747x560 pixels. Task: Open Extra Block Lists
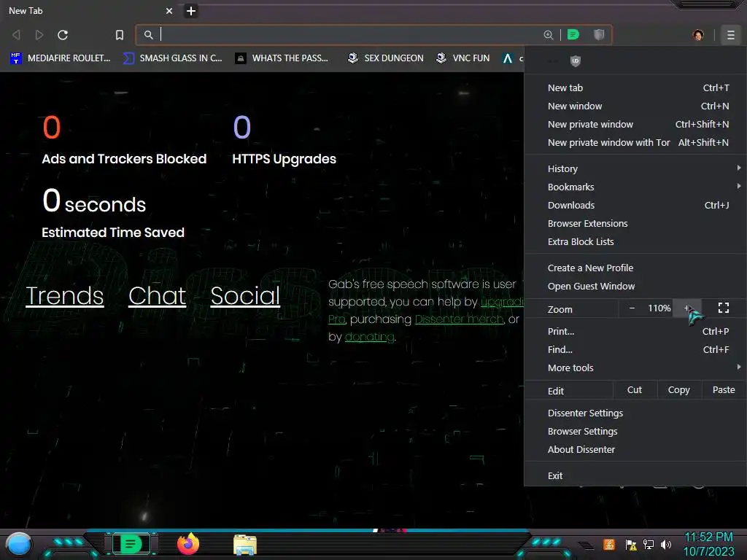coord(635,241)
